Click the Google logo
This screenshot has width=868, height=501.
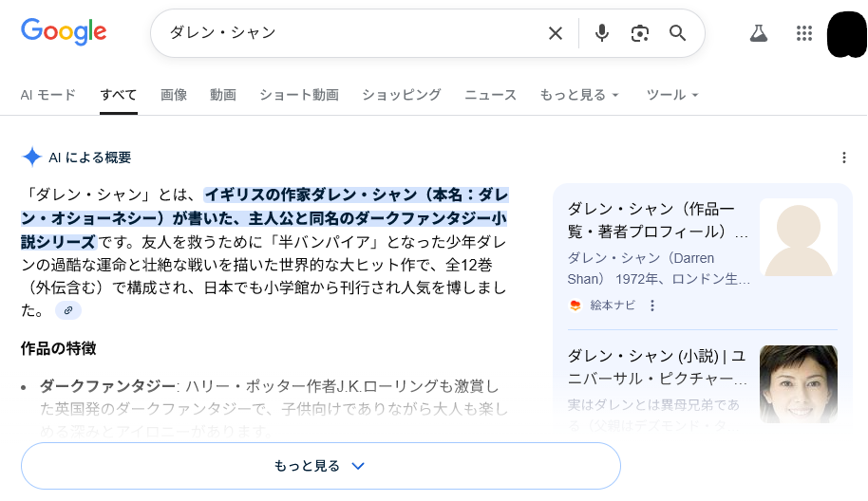64,31
